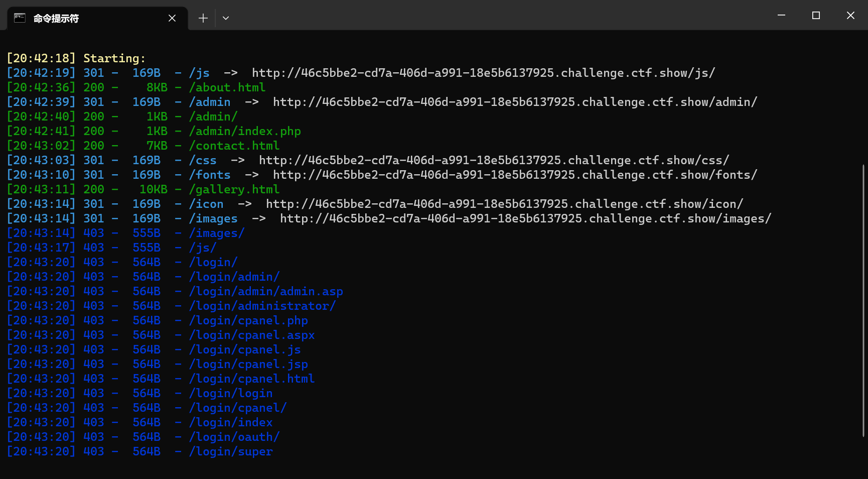Viewport: 868px width, 479px height.
Task: Click the path /login/cpanel.jsp
Action: click(x=248, y=364)
